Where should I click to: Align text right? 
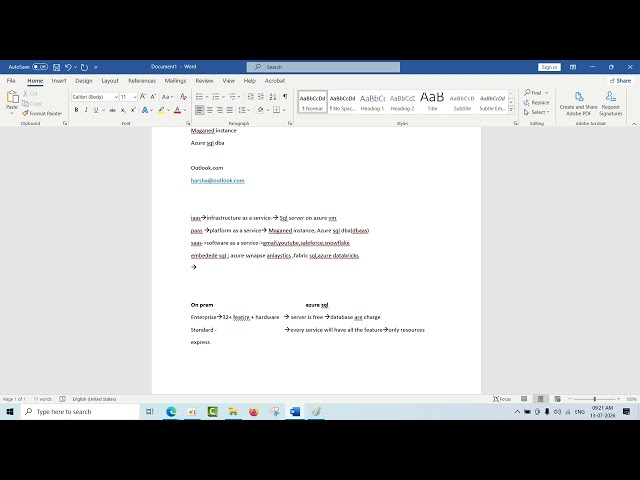[220, 110]
